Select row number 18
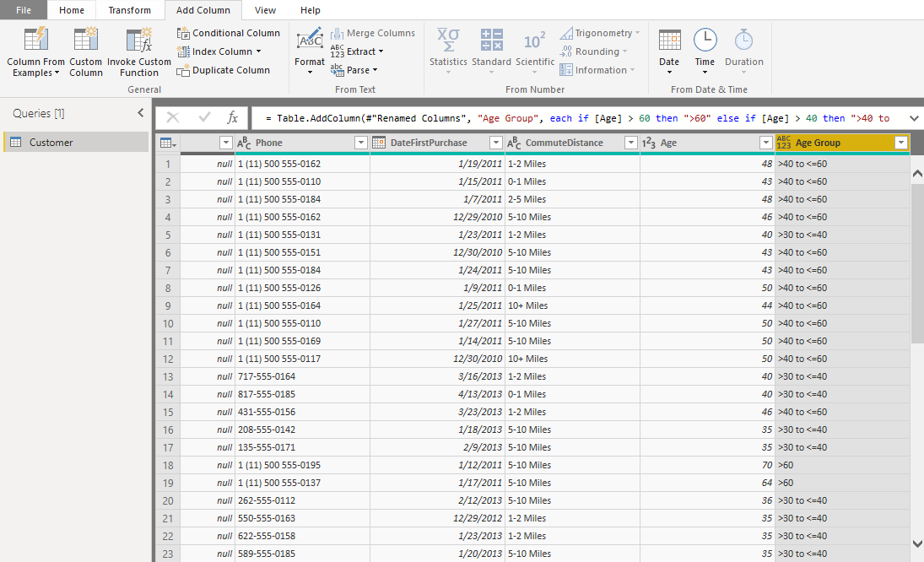Image resolution: width=924 pixels, height=562 pixels. pyautogui.click(x=168, y=465)
